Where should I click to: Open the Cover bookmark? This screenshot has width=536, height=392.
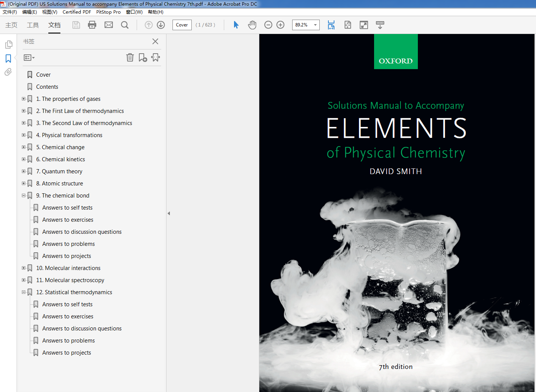point(43,75)
